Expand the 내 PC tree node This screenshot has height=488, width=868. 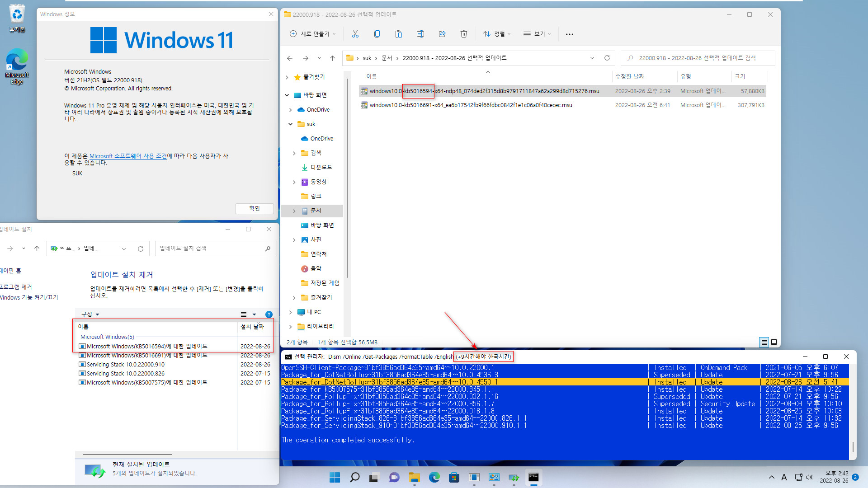click(x=290, y=312)
